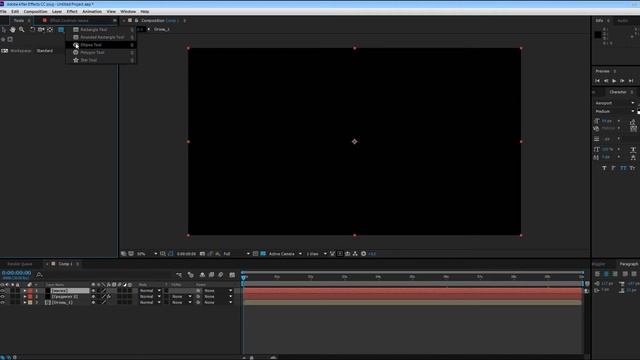Select the Pan Behind anchor point tool

coord(50,29)
